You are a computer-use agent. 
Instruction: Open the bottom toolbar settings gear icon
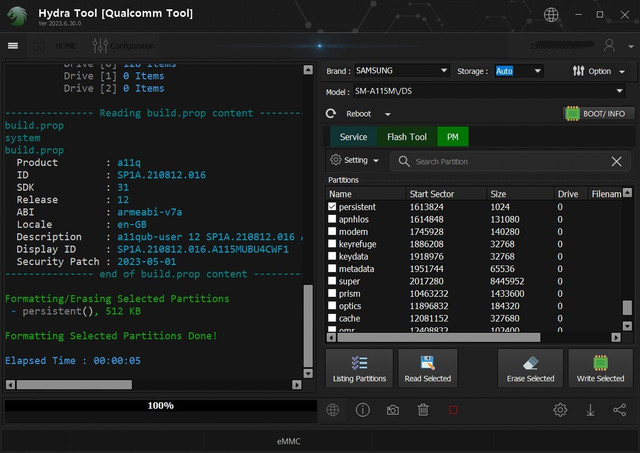tap(560, 410)
